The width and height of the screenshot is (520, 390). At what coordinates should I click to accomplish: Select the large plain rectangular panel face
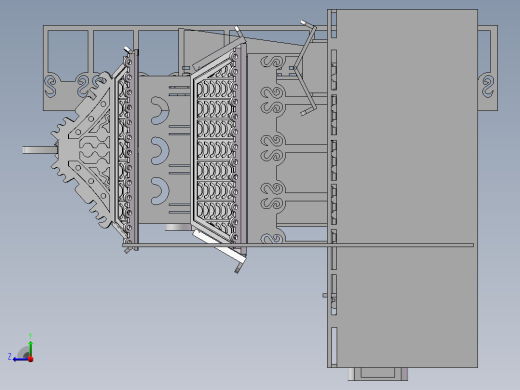click(x=407, y=188)
